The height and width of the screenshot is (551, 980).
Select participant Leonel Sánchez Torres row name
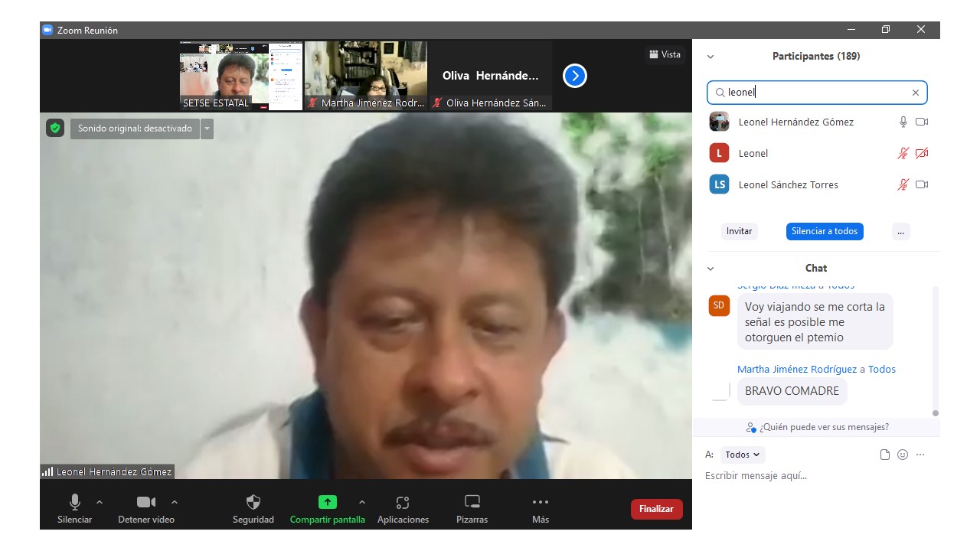click(789, 184)
